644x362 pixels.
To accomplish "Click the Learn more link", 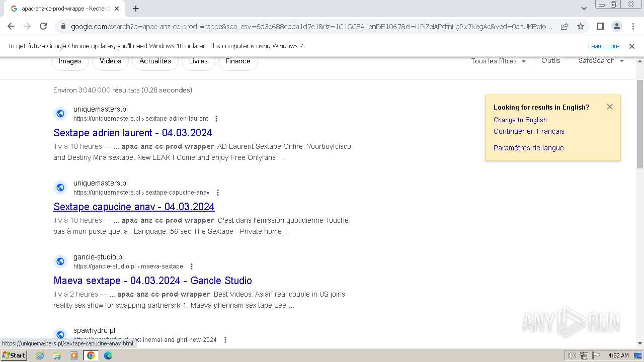I will (x=604, y=46).
